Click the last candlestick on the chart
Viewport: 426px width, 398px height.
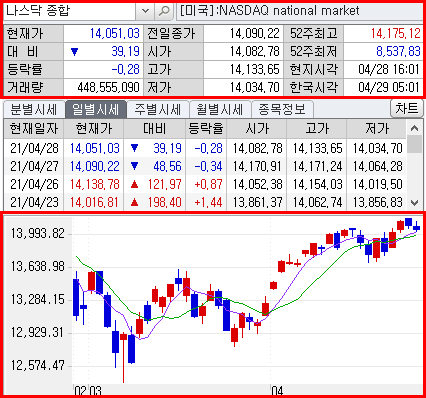coord(417,228)
